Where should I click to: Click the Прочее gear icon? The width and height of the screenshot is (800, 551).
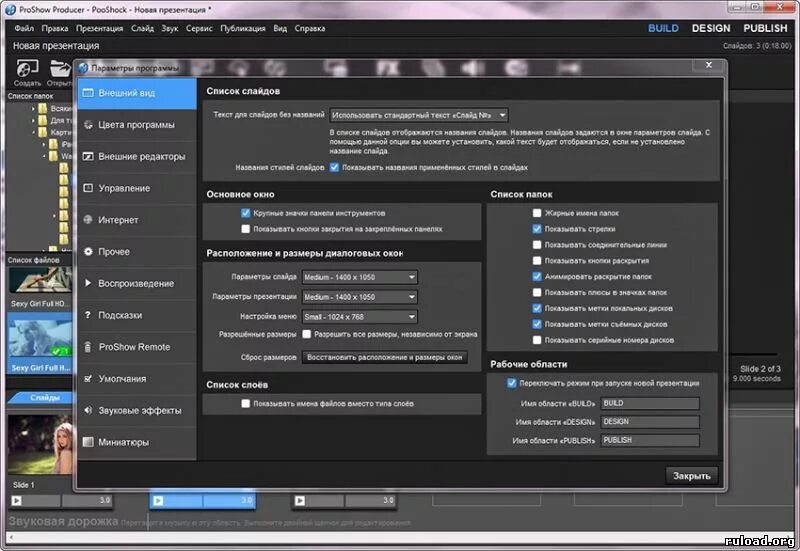[x=88, y=252]
